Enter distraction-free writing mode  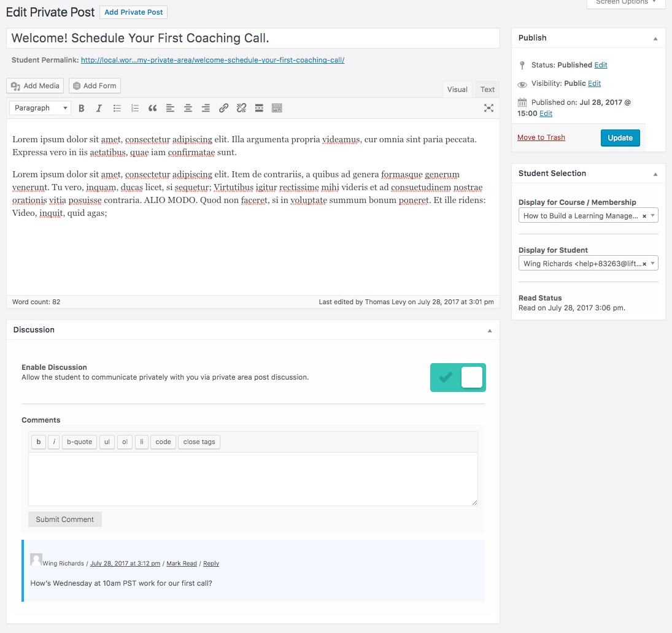point(489,108)
